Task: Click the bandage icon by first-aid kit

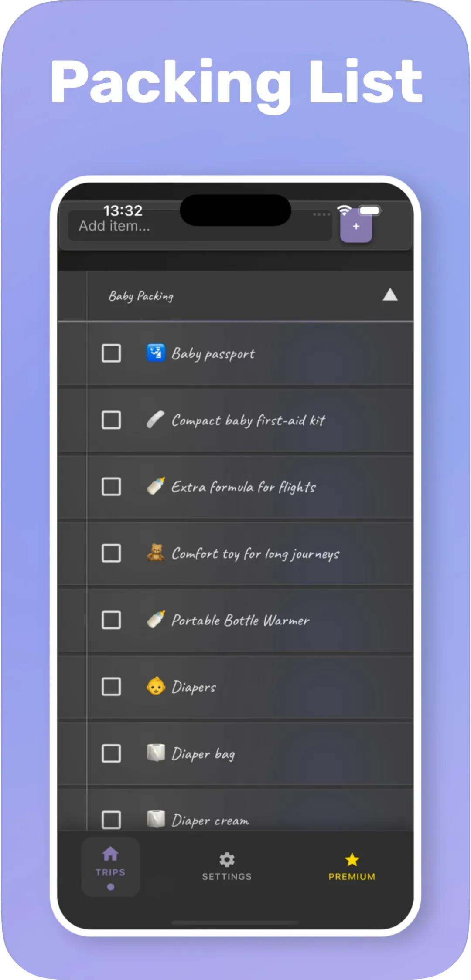Action: (156, 420)
